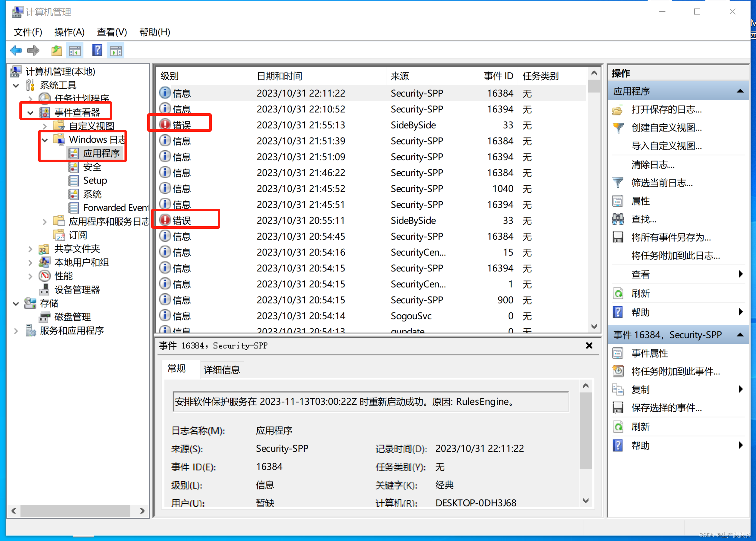Viewport: 756px width, 541px height.
Task: Click the filter icon for 筛选当前日志
Action: [x=618, y=183]
